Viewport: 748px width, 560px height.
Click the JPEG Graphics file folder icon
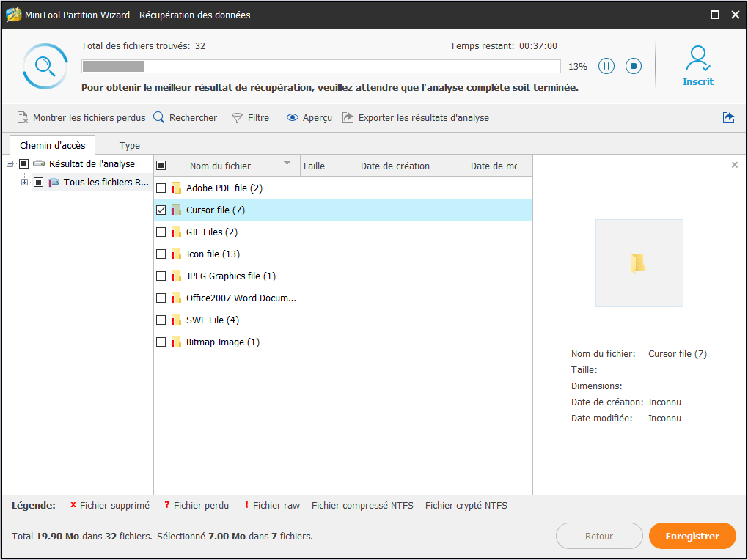tap(176, 276)
